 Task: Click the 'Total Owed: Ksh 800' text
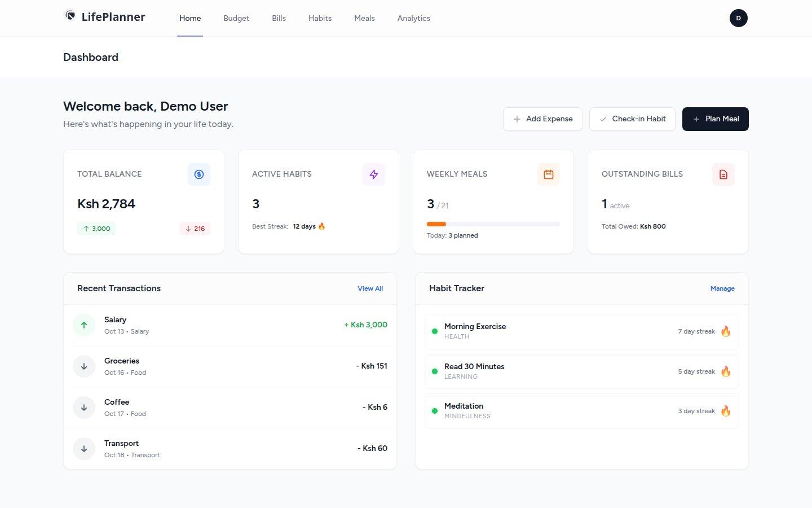click(x=634, y=226)
